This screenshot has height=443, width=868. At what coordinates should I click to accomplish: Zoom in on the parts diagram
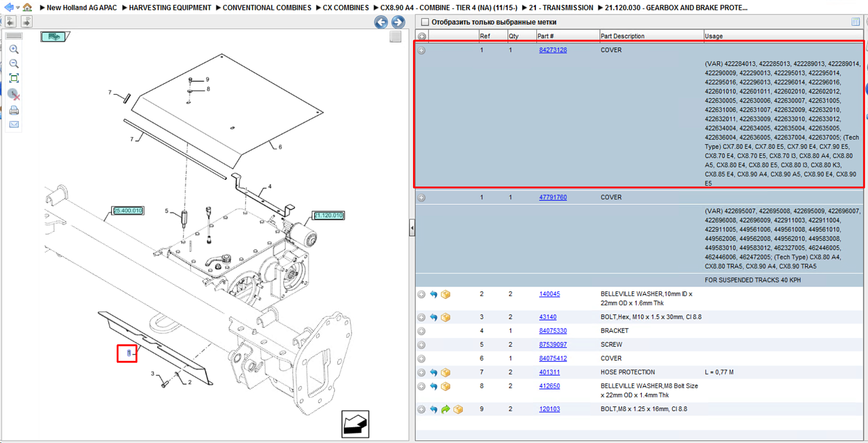14,50
